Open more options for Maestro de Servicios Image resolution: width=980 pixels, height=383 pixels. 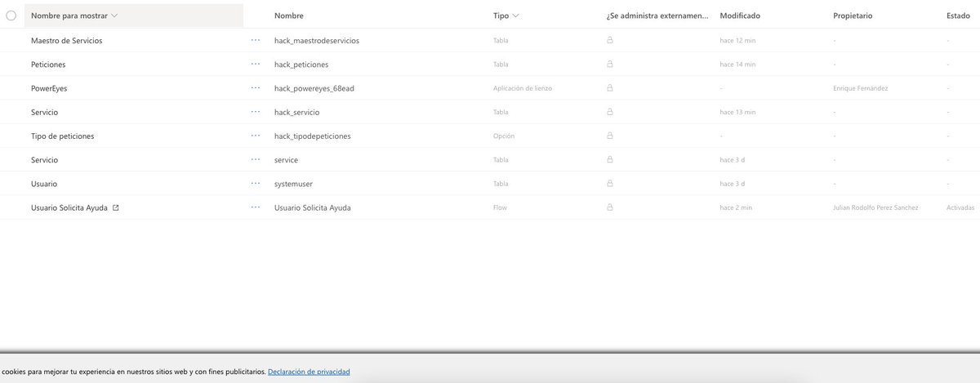click(x=256, y=40)
